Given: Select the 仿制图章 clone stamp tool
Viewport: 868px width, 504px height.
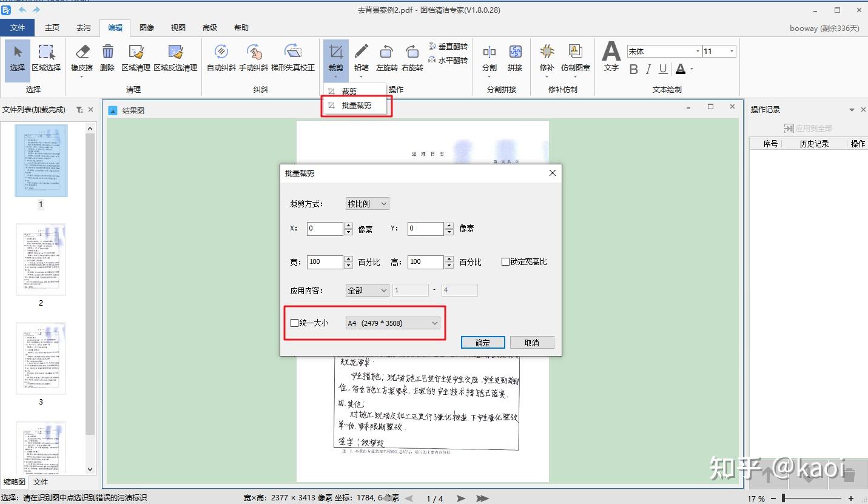Looking at the screenshot, I should 576,59.
